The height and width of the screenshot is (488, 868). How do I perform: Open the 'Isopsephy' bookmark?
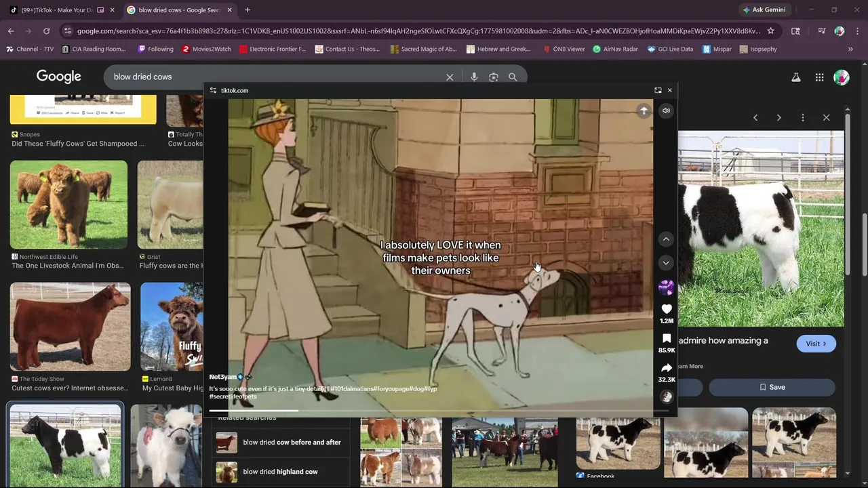point(758,49)
